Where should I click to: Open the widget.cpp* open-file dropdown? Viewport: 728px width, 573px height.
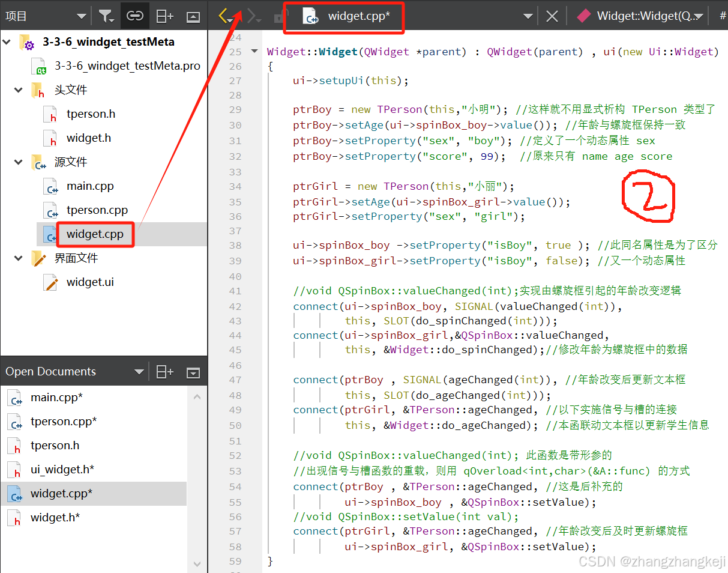[528, 16]
